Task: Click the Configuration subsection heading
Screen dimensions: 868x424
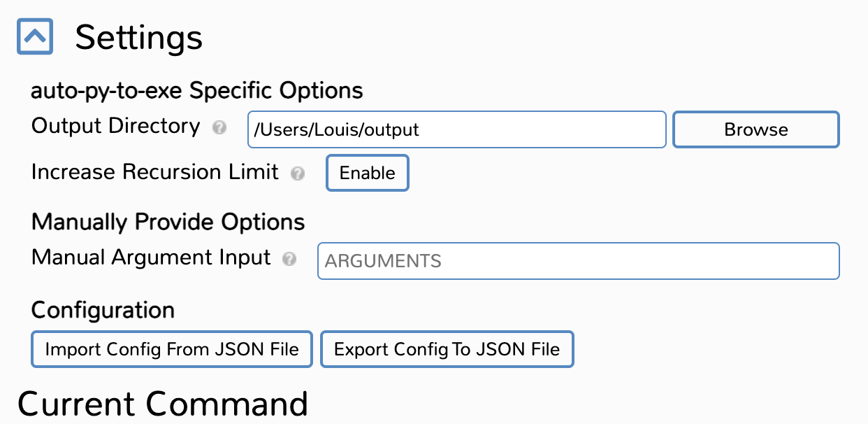Action: pyautogui.click(x=103, y=310)
